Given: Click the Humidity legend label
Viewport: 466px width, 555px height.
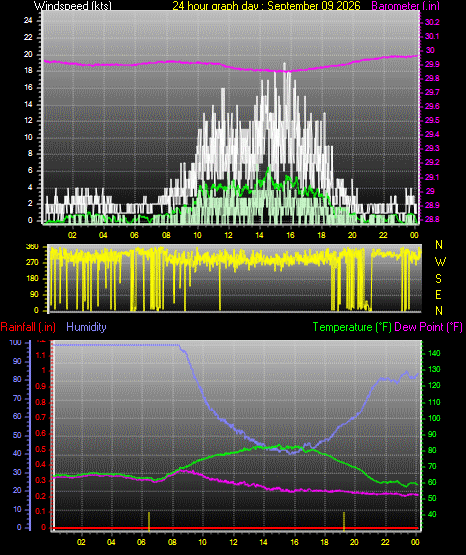Looking at the screenshot, I should pyautogui.click(x=86, y=327).
